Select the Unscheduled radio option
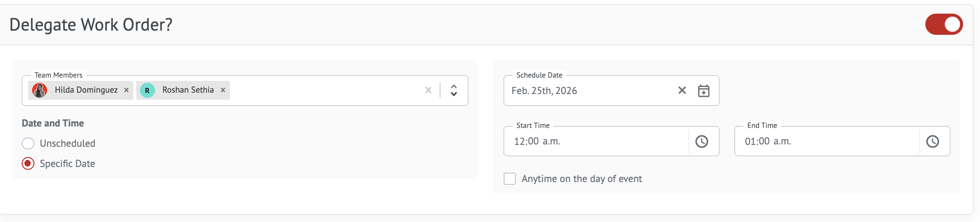The height and width of the screenshot is (222, 980). [28, 143]
